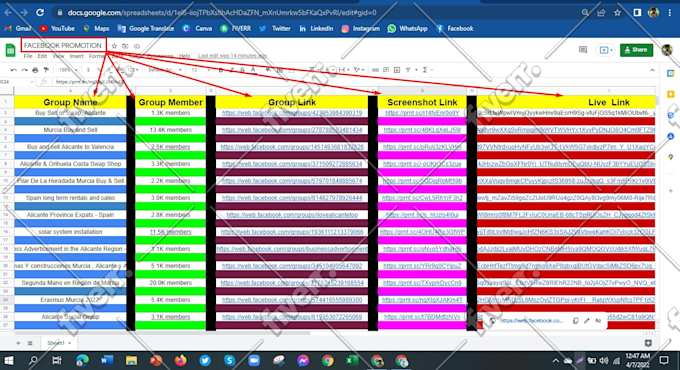Add a new sheet with plus icon
Viewport: 680px width, 370px height.
[x=18, y=343]
